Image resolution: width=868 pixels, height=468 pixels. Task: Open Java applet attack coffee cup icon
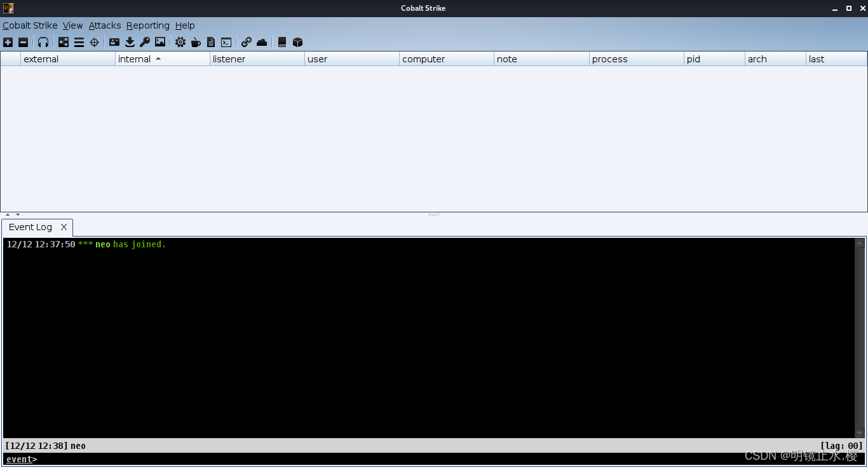coord(196,43)
